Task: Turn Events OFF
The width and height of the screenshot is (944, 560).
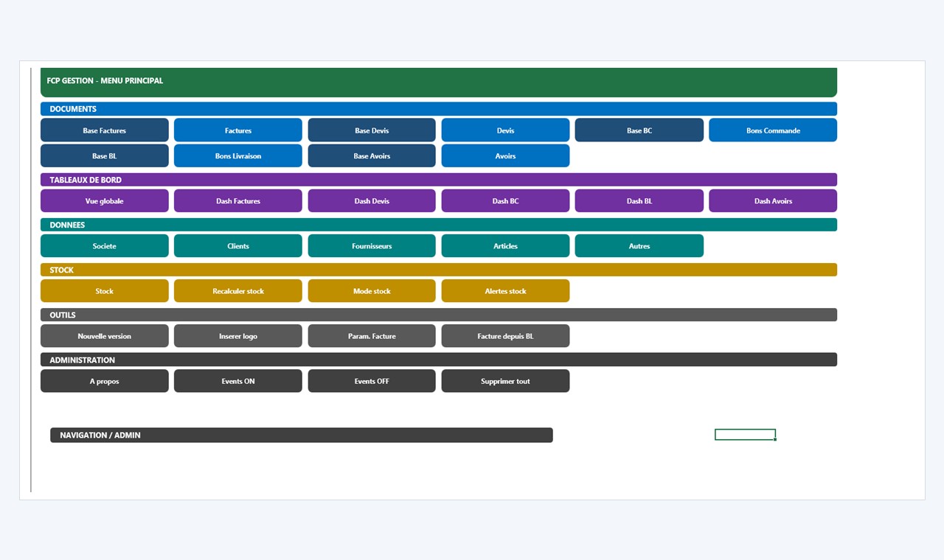Action: [x=372, y=381]
